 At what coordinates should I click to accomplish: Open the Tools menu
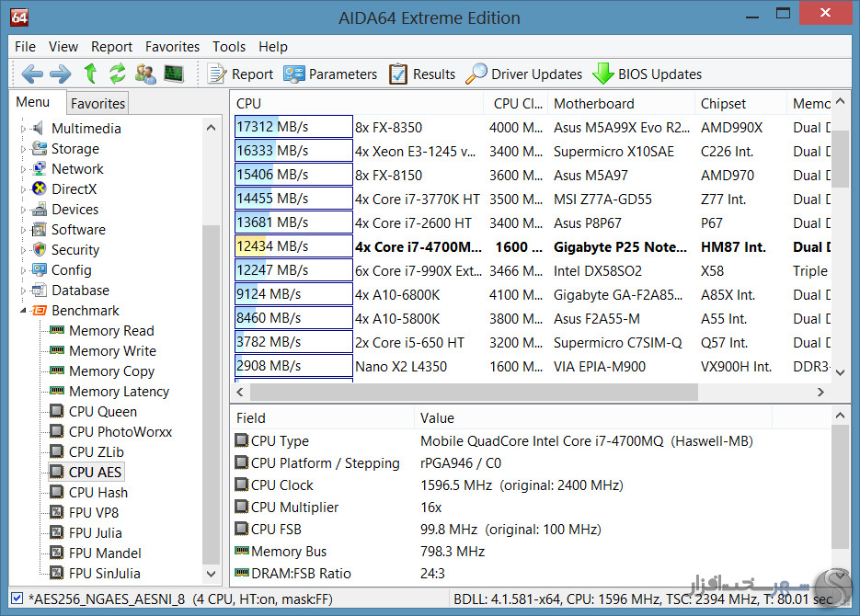229,47
